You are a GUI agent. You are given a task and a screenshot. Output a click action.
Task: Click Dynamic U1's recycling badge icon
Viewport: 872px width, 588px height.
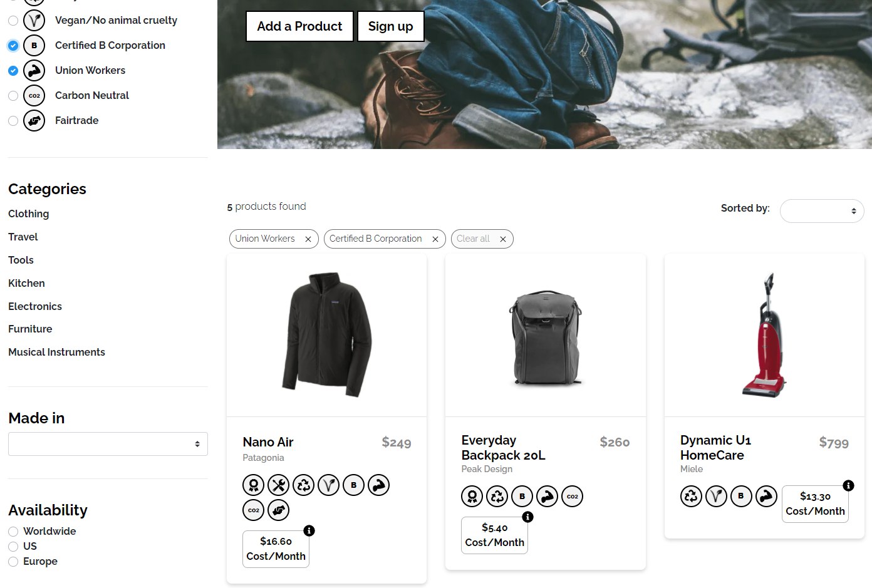tap(692, 496)
